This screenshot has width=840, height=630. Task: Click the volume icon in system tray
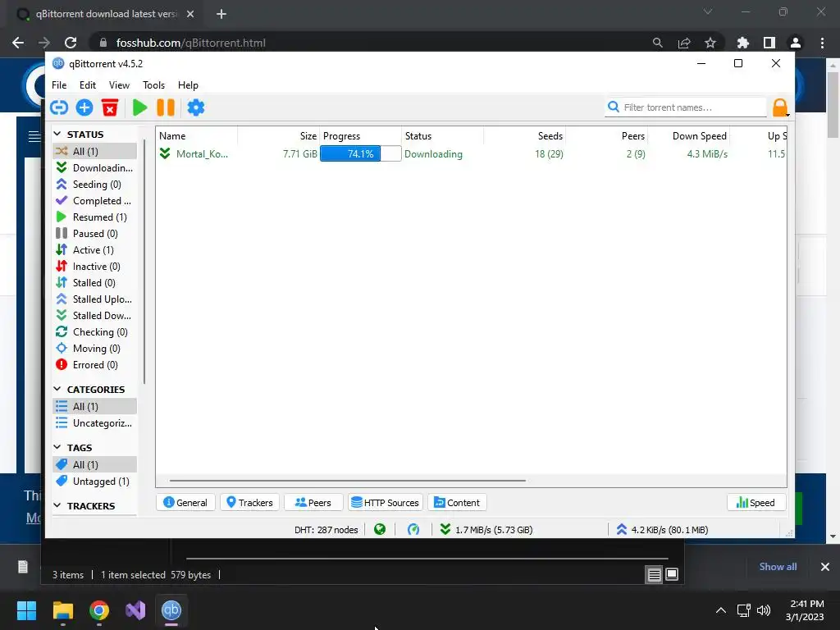pyautogui.click(x=764, y=610)
